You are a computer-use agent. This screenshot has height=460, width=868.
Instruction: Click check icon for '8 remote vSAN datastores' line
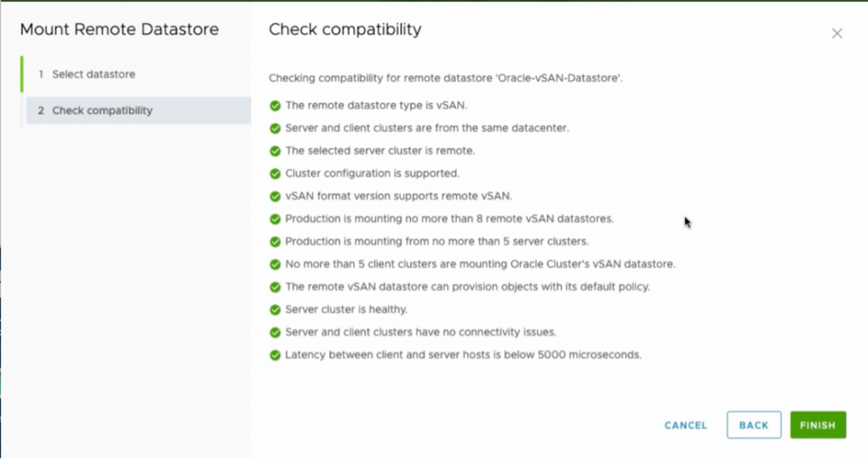point(275,219)
